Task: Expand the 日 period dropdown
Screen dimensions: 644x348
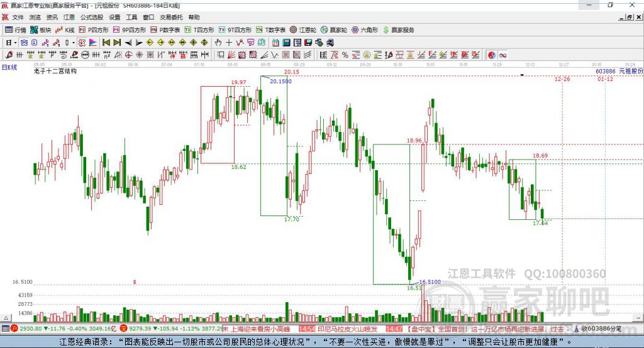Action: pyautogui.click(x=15, y=43)
